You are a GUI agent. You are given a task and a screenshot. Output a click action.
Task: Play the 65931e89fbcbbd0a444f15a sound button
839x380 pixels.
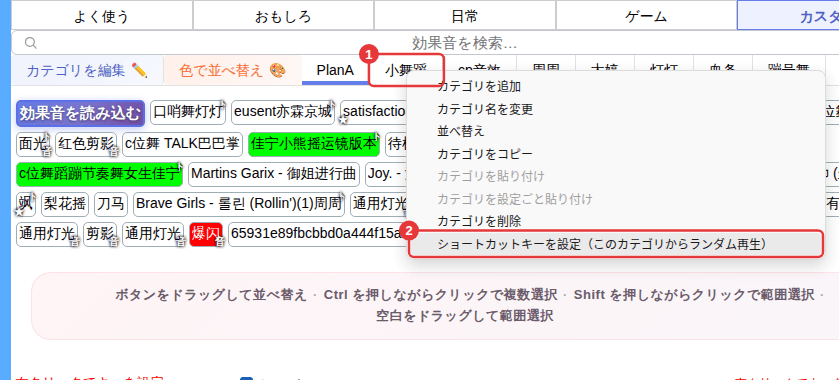318,234
